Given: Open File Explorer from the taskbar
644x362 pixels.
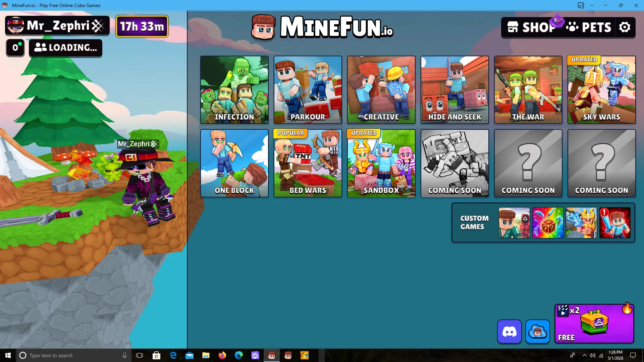Looking at the screenshot, I should pos(206,355).
